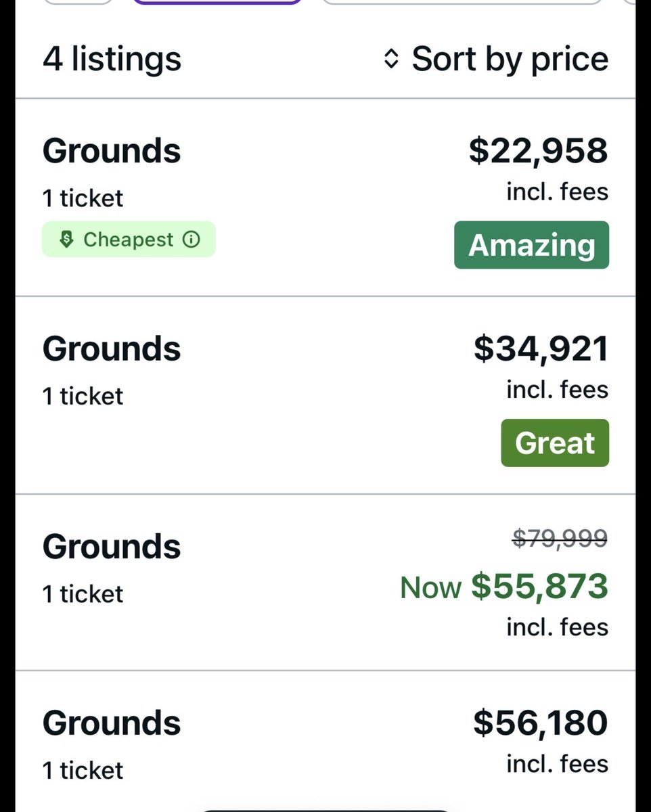Select the discounted Now $55,873 price
The height and width of the screenshot is (812, 651).
point(504,586)
